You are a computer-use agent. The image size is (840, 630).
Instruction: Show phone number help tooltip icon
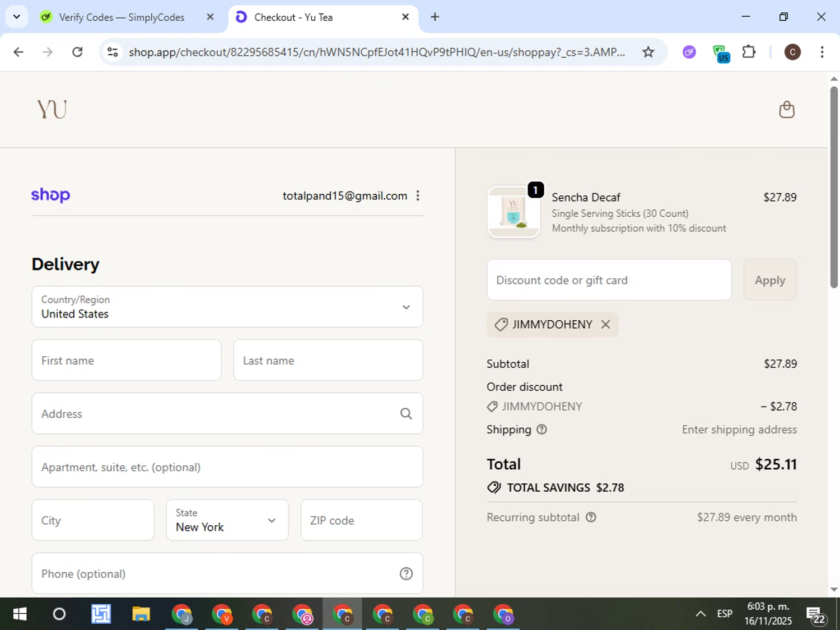point(406,573)
